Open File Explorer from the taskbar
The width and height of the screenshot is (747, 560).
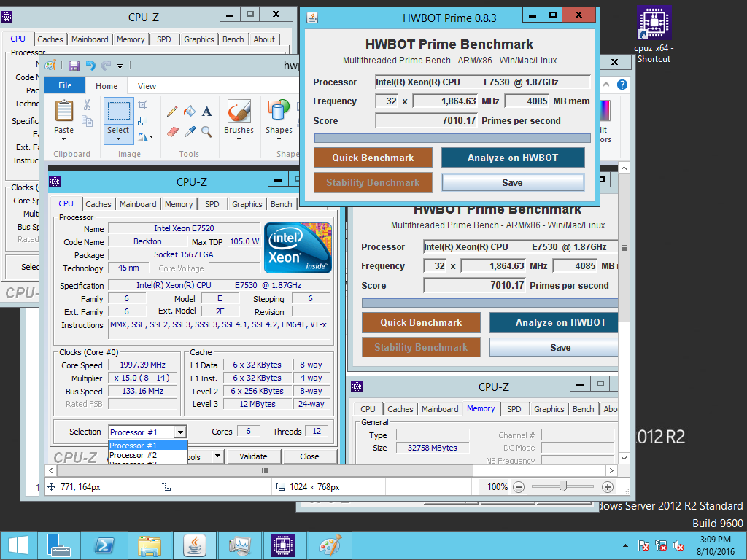tap(149, 545)
